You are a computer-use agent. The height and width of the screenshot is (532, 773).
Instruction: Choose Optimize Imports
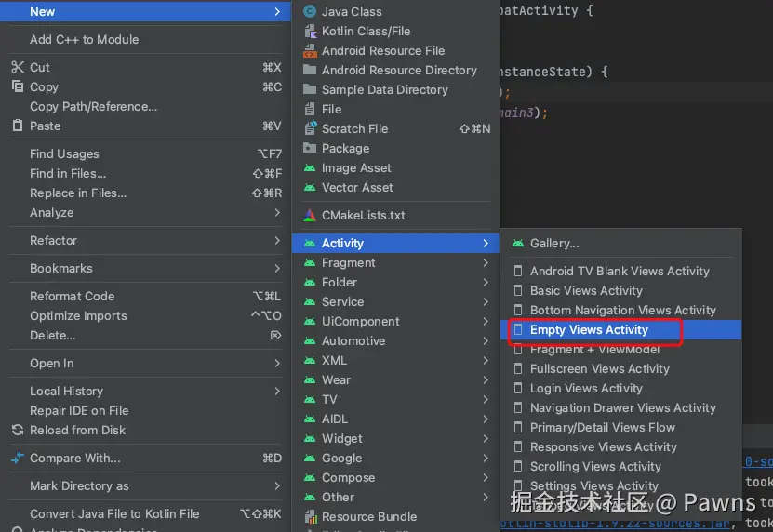pyautogui.click(x=145, y=316)
